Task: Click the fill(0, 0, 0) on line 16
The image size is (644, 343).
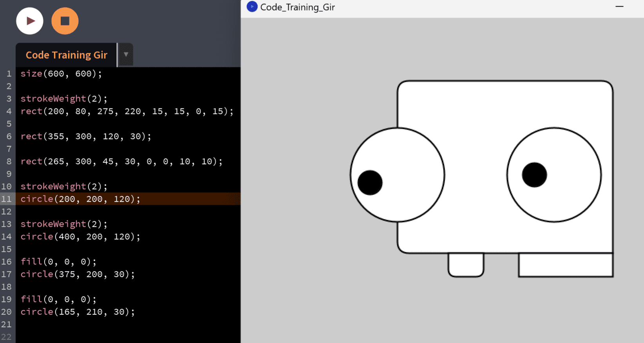Action: pos(58,262)
